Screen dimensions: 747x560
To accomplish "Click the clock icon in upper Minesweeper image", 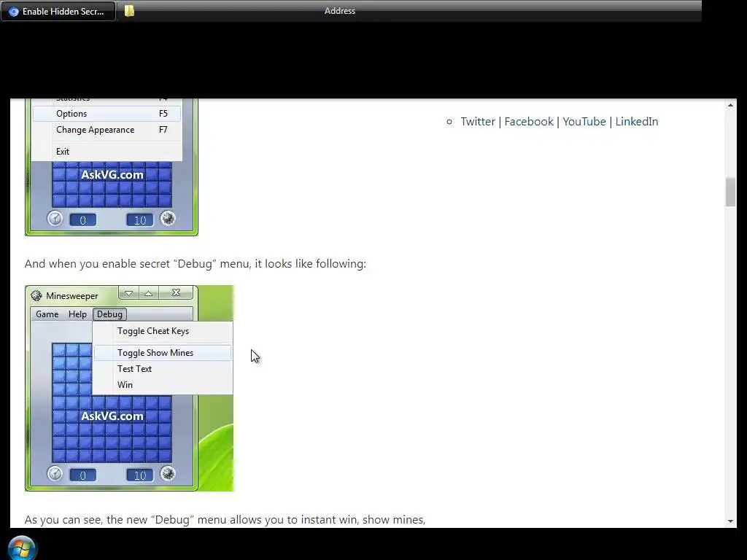I will click(55, 219).
